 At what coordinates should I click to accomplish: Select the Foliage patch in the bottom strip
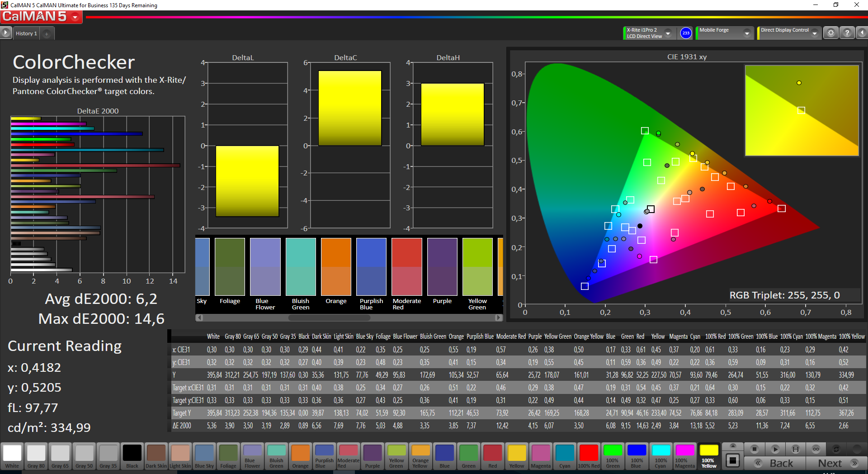[x=228, y=456]
